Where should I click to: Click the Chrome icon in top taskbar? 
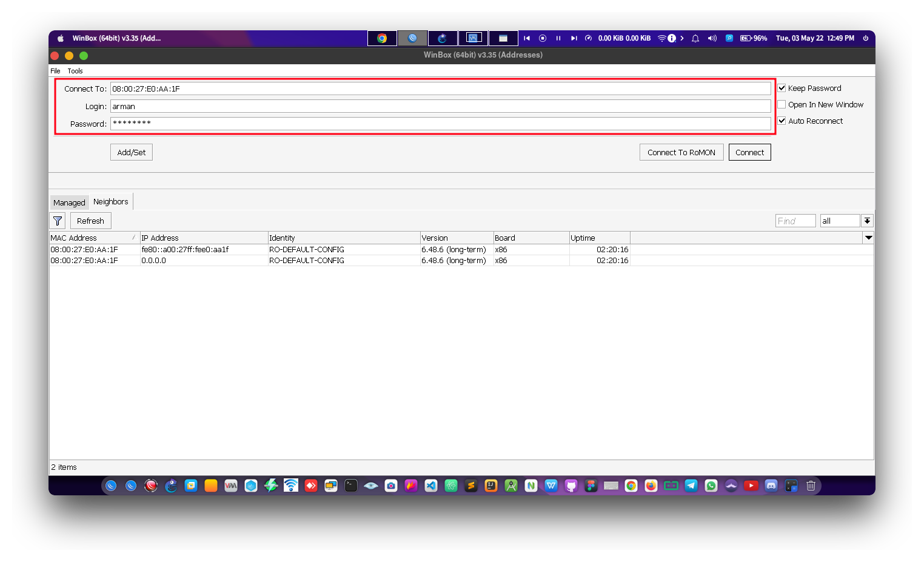382,38
